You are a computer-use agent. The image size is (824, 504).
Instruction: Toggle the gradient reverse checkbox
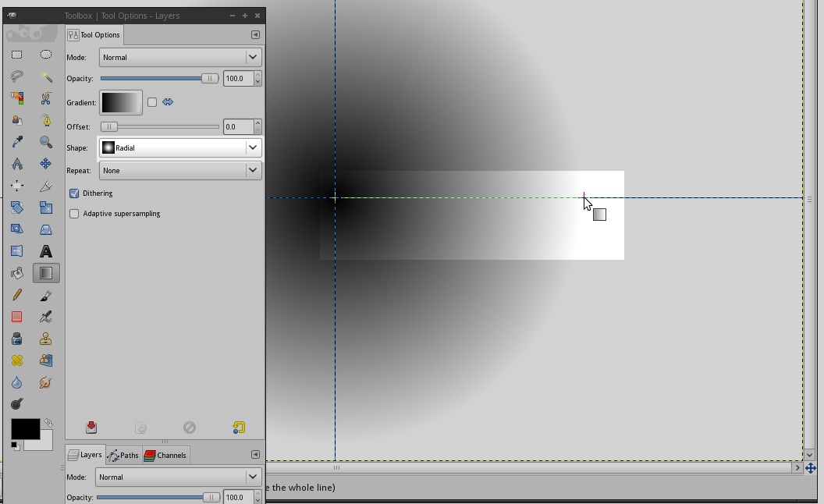coord(152,101)
